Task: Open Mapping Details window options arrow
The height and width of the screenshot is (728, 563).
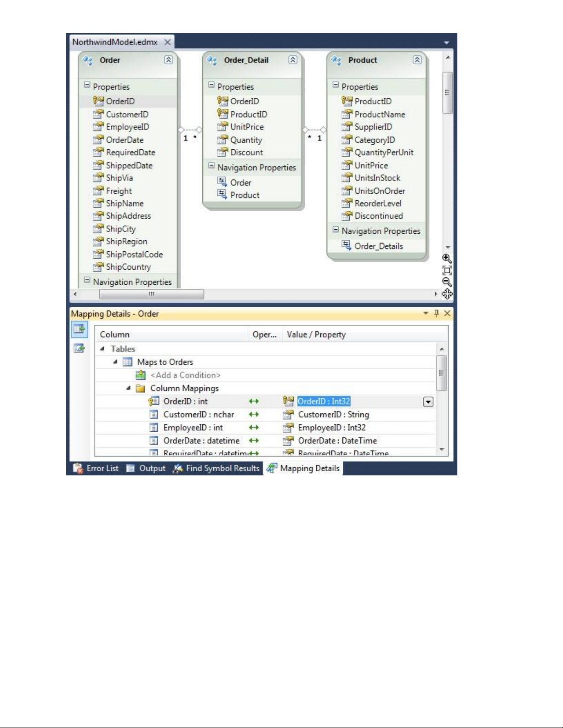Action: (x=426, y=313)
